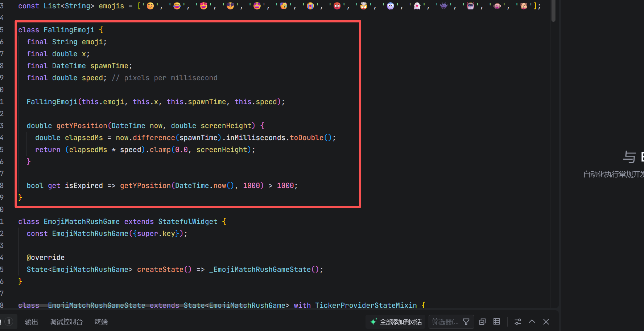
Task: Click the editor vertical scrollbar thumb
Action: 553,10
